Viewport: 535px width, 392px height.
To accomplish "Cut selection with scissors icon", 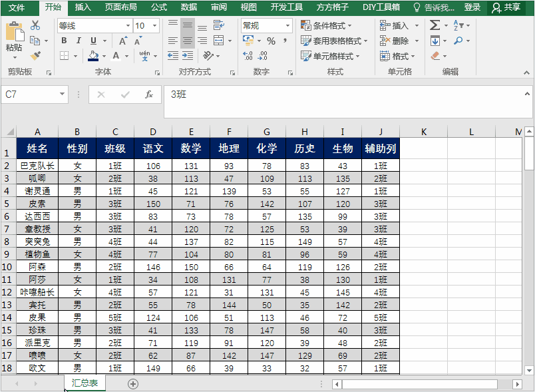I will coord(35,25).
